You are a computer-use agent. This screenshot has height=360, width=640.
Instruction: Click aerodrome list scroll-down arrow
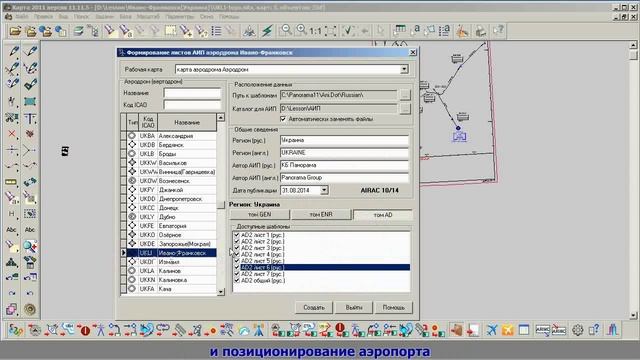point(221,291)
